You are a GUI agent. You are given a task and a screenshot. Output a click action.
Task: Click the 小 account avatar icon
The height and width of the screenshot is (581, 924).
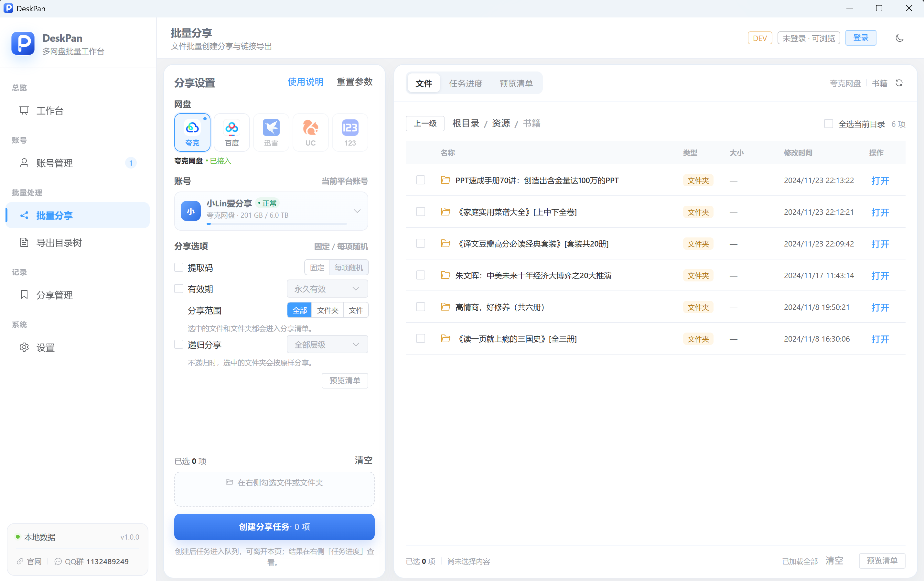tap(191, 211)
